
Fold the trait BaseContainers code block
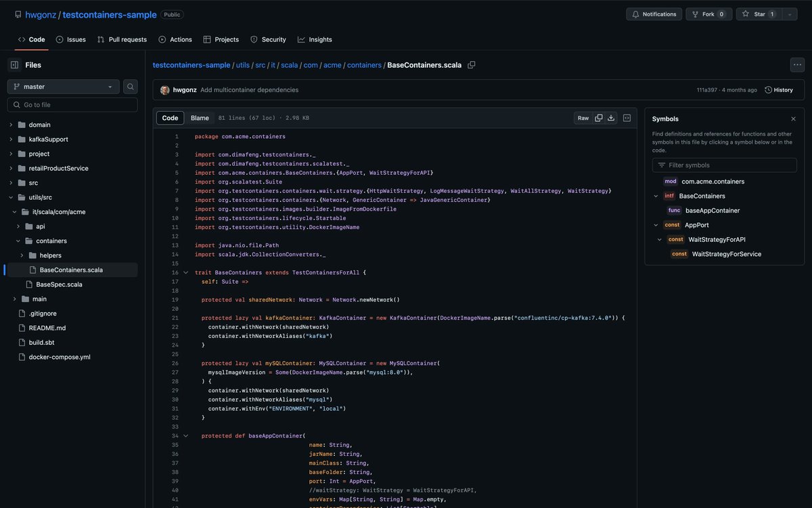tap(185, 272)
